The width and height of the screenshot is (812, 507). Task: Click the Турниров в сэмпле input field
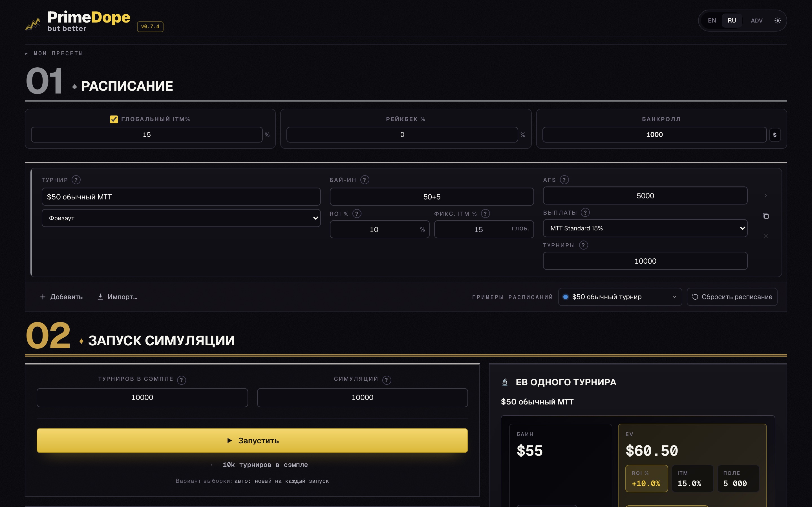[142, 397]
